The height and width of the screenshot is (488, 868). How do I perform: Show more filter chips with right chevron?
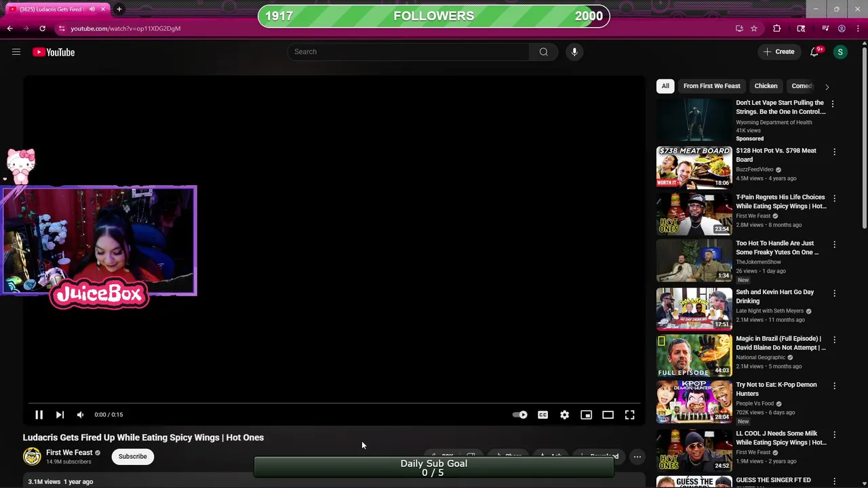[x=827, y=87]
